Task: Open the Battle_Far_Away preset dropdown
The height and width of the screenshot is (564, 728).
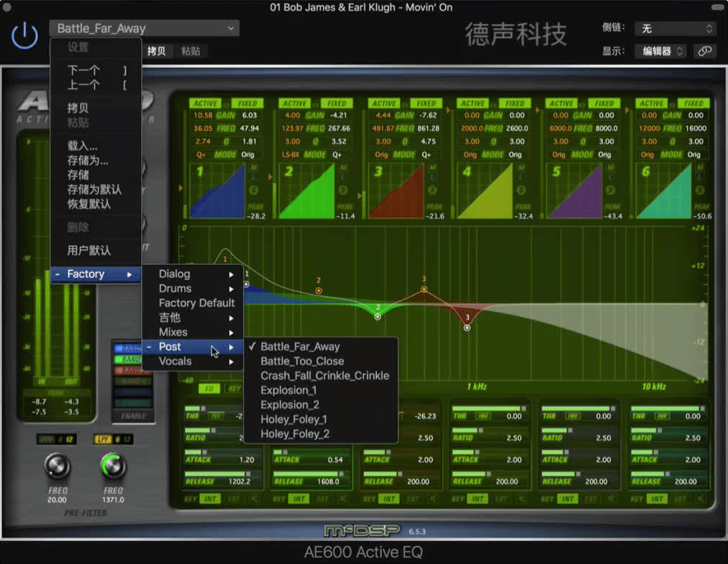Action: click(144, 28)
